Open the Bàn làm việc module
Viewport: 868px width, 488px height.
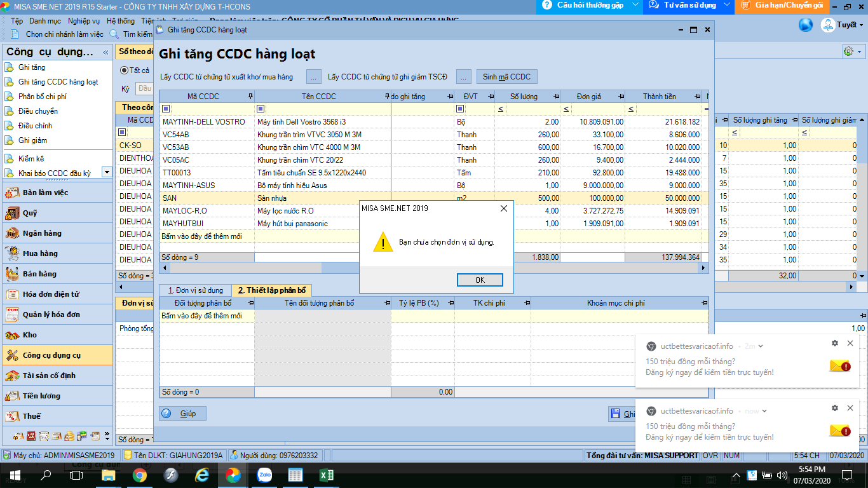pos(57,193)
